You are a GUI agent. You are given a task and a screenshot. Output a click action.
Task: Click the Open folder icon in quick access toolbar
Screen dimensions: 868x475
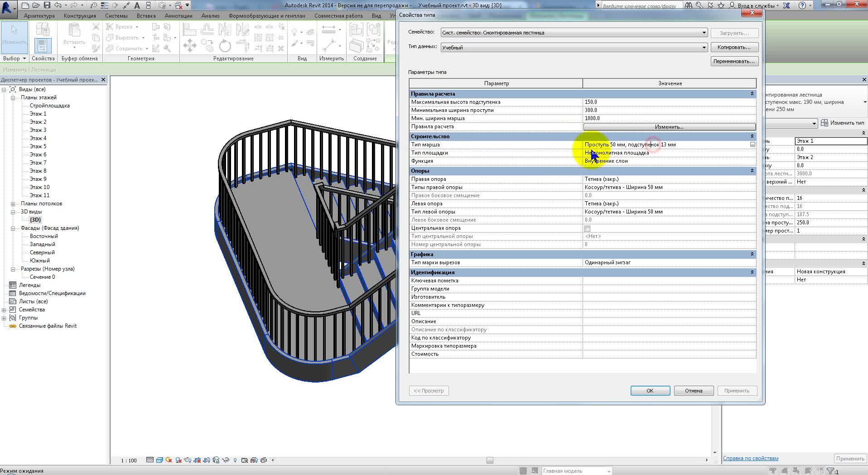(x=37, y=5)
